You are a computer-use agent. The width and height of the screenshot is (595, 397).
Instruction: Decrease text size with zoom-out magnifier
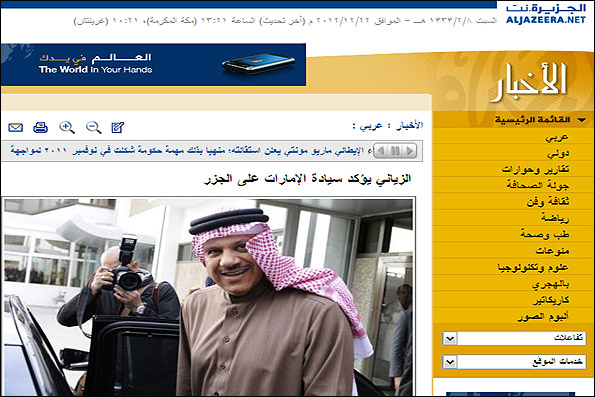(x=93, y=127)
